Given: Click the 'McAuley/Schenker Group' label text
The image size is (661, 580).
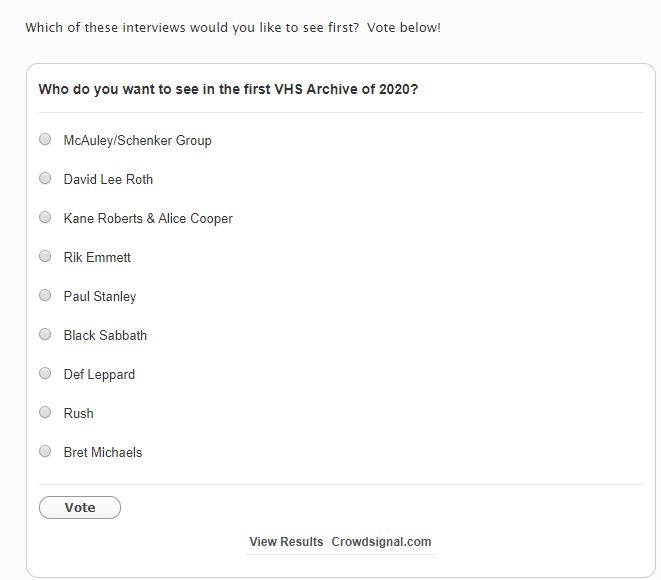Looking at the screenshot, I should click(137, 141).
